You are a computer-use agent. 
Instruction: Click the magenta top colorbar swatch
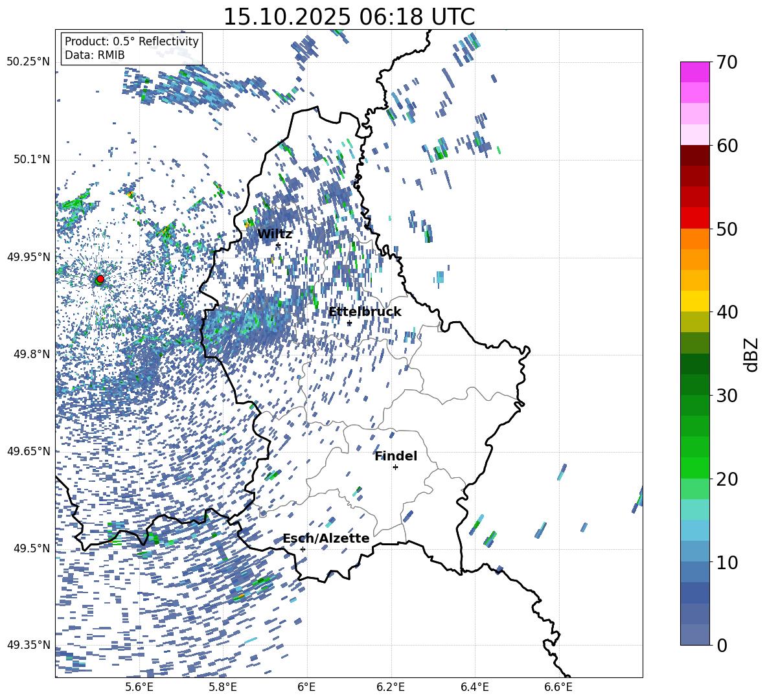[x=694, y=72]
